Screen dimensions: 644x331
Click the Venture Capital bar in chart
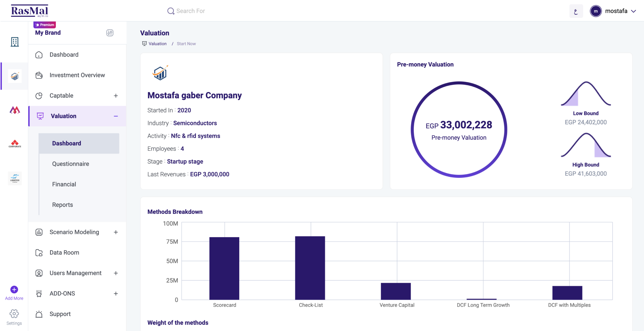(x=396, y=291)
